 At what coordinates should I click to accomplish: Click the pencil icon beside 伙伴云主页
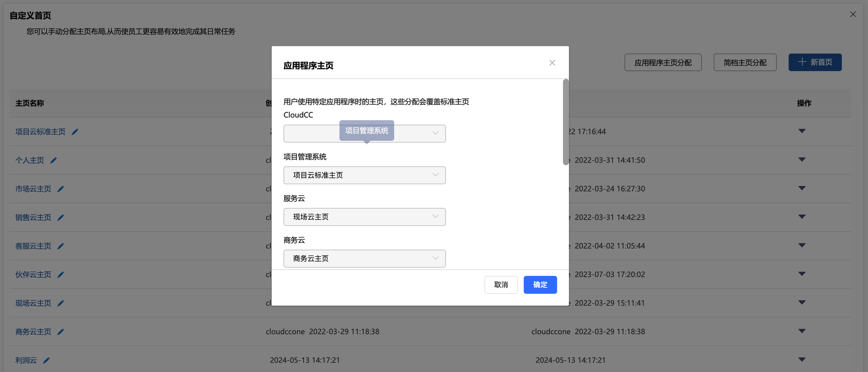tap(61, 275)
